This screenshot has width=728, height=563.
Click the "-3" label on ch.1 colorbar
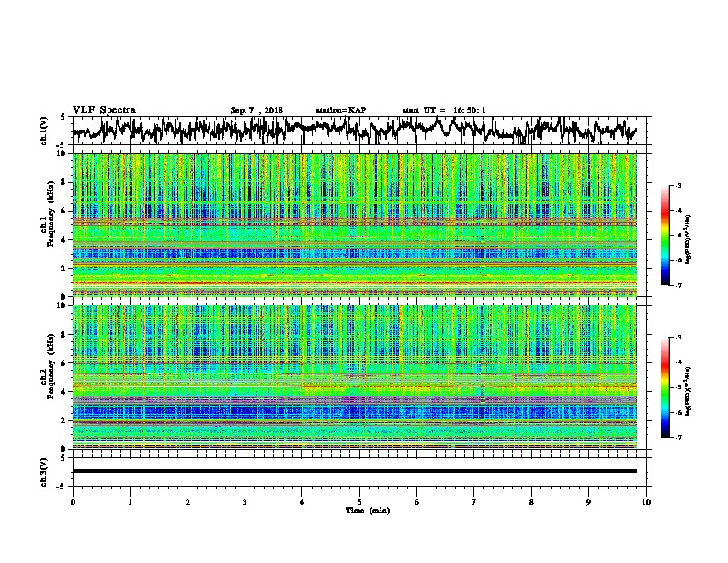click(677, 186)
